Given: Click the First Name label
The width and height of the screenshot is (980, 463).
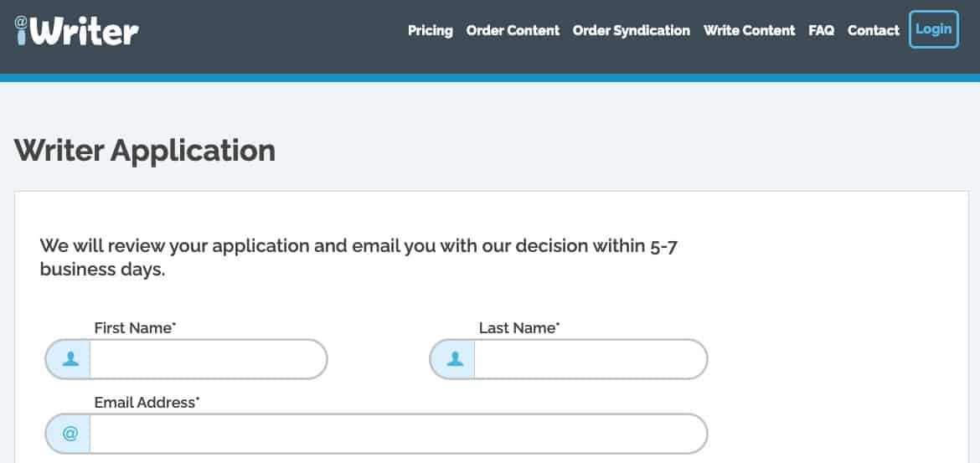Looking at the screenshot, I should pos(135,328).
